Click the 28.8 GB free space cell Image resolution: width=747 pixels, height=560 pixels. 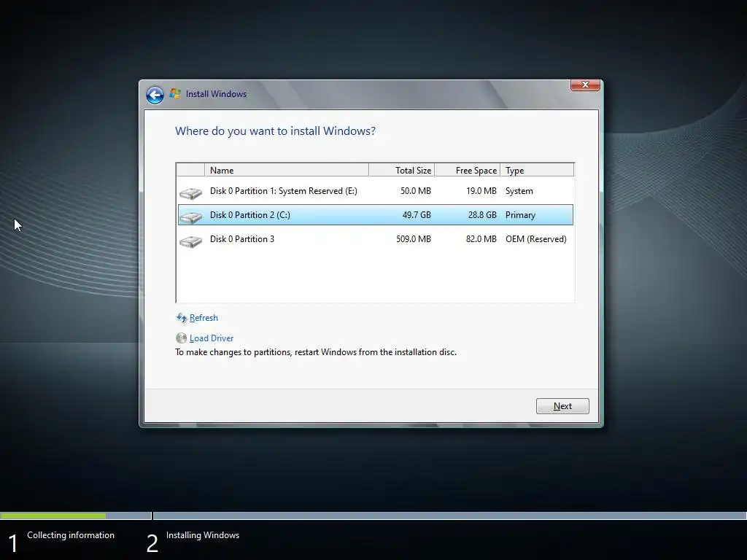pyautogui.click(x=482, y=215)
